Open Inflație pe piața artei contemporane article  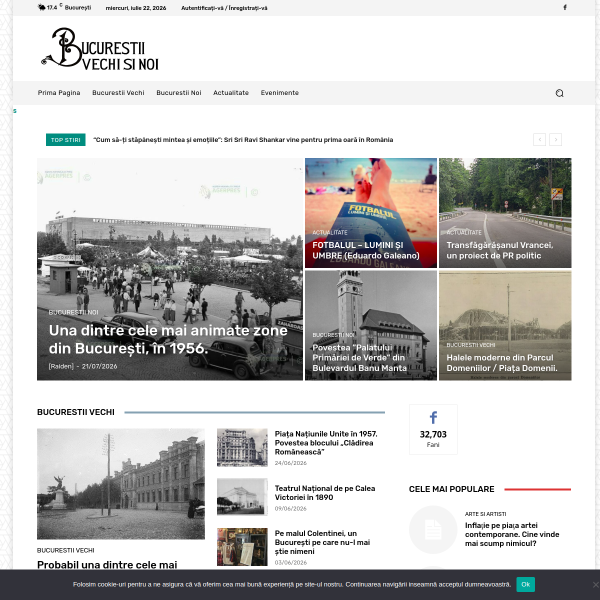click(512, 534)
